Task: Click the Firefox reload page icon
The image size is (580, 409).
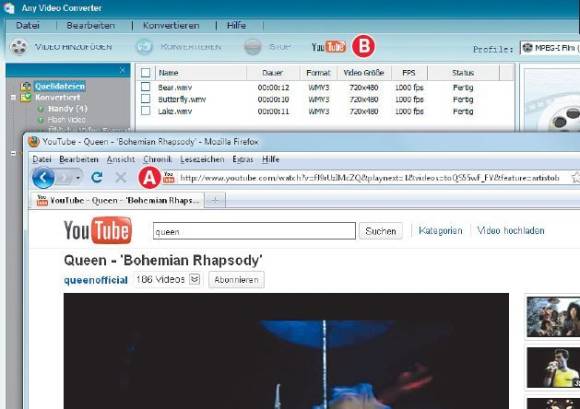Action: click(x=97, y=178)
